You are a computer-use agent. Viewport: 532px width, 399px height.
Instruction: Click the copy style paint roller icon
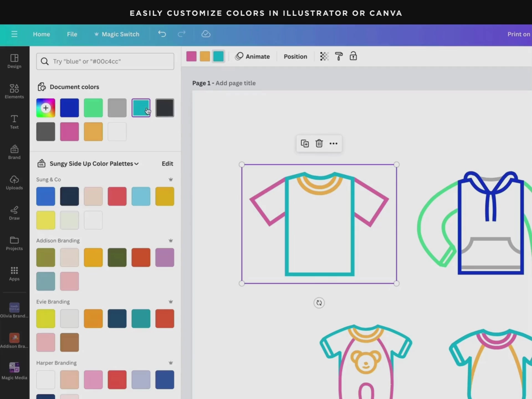(x=339, y=56)
